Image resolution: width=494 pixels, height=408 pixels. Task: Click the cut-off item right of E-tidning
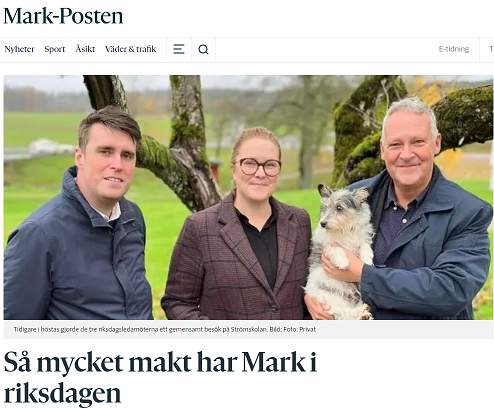pos(491,49)
